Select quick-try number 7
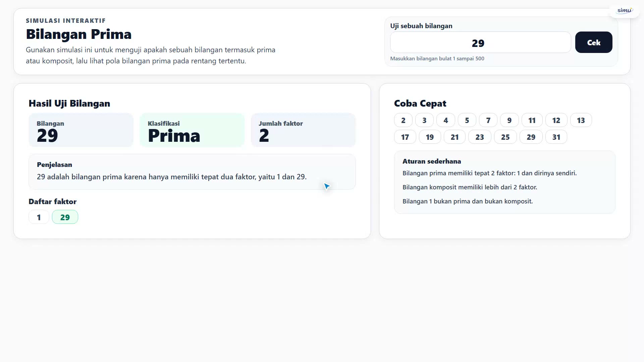644x362 pixels. tap(488, 120)
